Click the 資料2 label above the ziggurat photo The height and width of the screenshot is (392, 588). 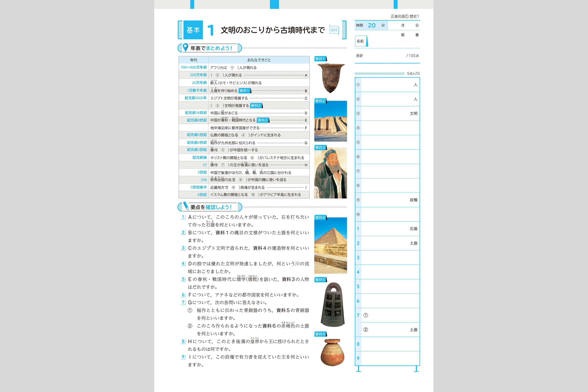click(320, 101)
